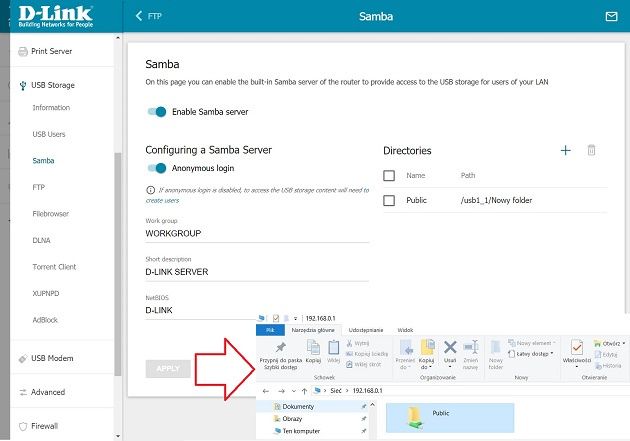Click the USB Modem icon in the sidebar

tap(23, 358)
